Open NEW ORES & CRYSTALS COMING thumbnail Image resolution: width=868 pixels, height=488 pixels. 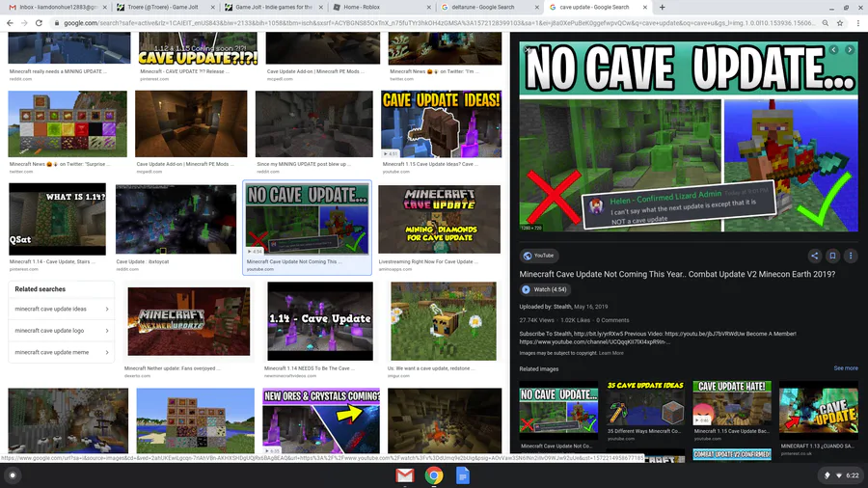pyautogui.click(x=321, y=421)
